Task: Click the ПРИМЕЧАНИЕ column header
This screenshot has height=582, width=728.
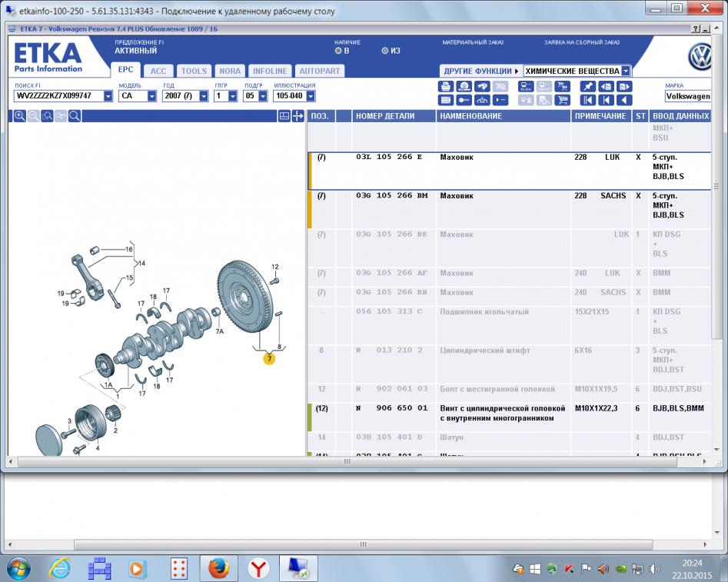Action: point(601,116)
